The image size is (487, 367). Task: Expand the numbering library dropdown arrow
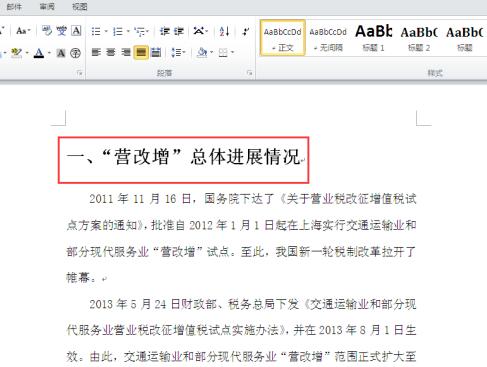click(x=128, y=32)
